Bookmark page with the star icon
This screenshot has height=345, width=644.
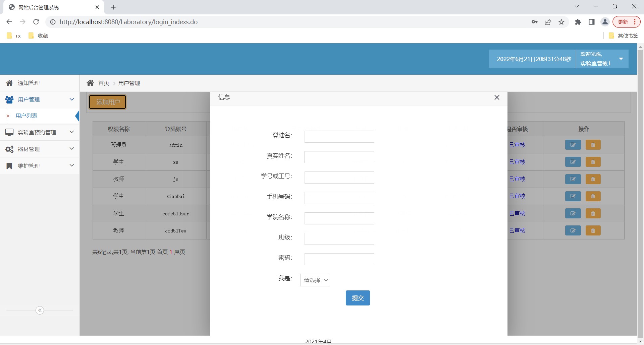[561, 22]
